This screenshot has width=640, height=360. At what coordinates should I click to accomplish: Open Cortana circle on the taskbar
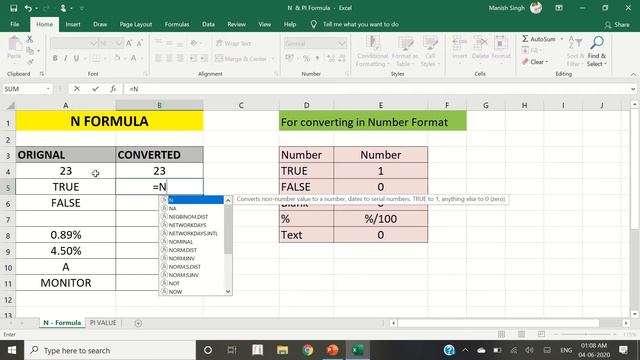click(208, 350)
